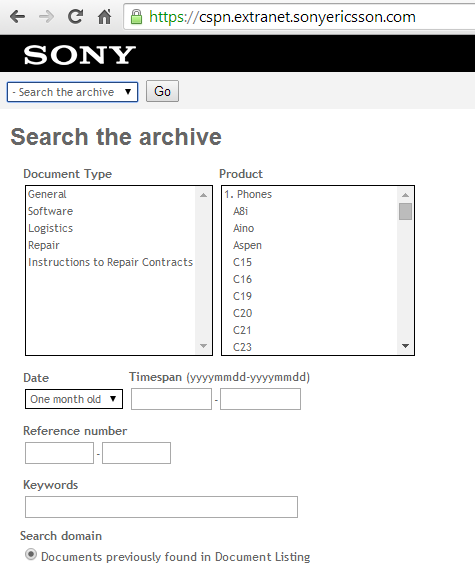Click the Product list scrollbar thumb
The height and width of the screenshot is (564, 475).
(x=405, y=211)
